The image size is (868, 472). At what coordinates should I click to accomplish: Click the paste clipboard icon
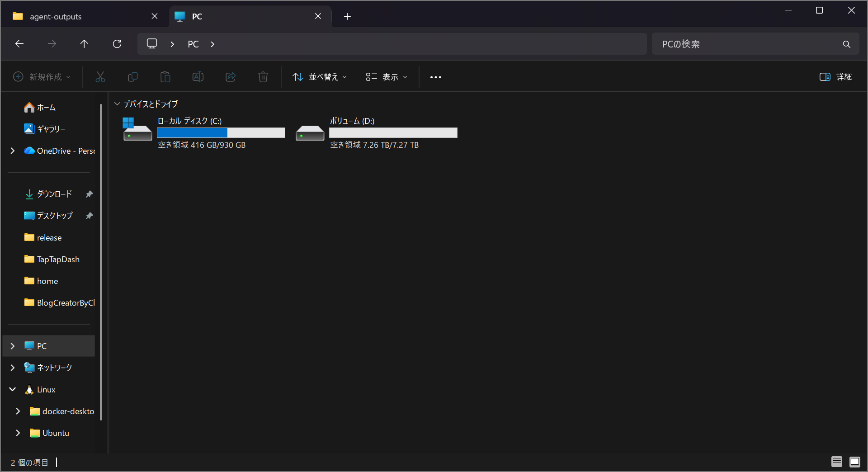pos(165,77)
